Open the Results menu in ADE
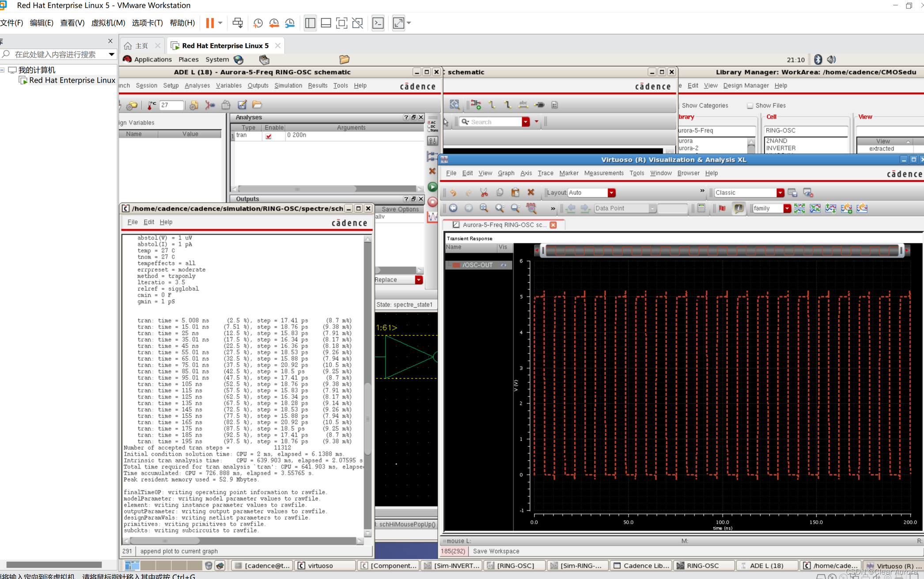The image size is (924, 579). tap(318, 86)
